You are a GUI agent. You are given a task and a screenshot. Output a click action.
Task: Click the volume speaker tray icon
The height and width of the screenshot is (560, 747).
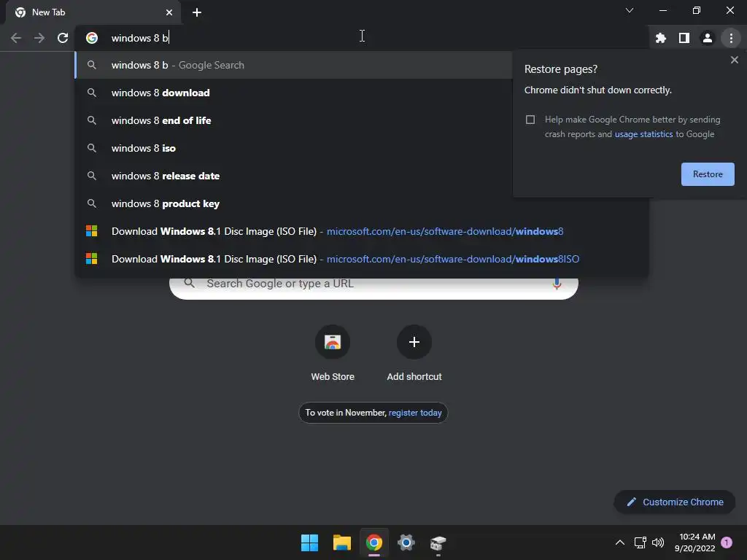[x=658, y=542]
